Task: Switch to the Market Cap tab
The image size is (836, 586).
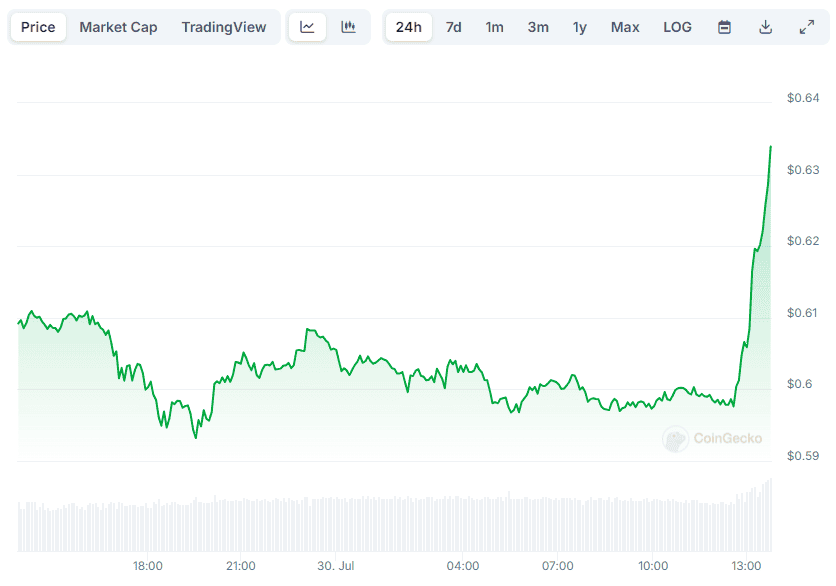Action: [118, 27]
